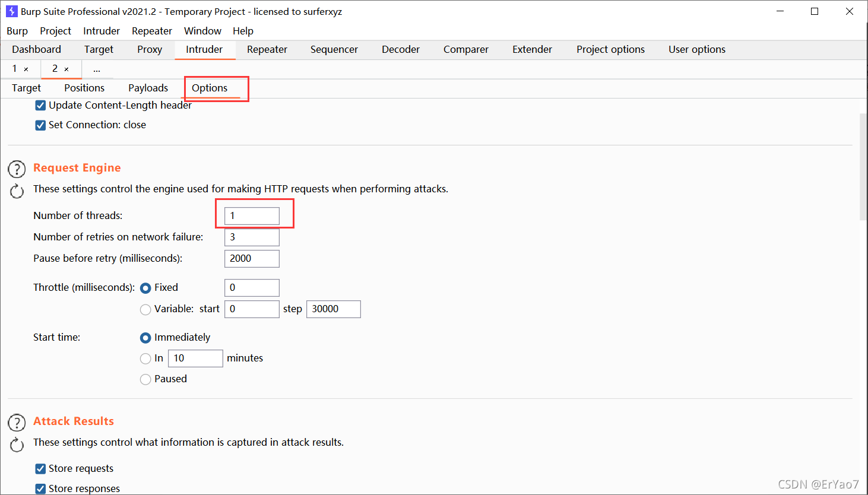Viewport: 868px width, 495px height.
Task: Select Paused start time option
Action: click(145, 380)
